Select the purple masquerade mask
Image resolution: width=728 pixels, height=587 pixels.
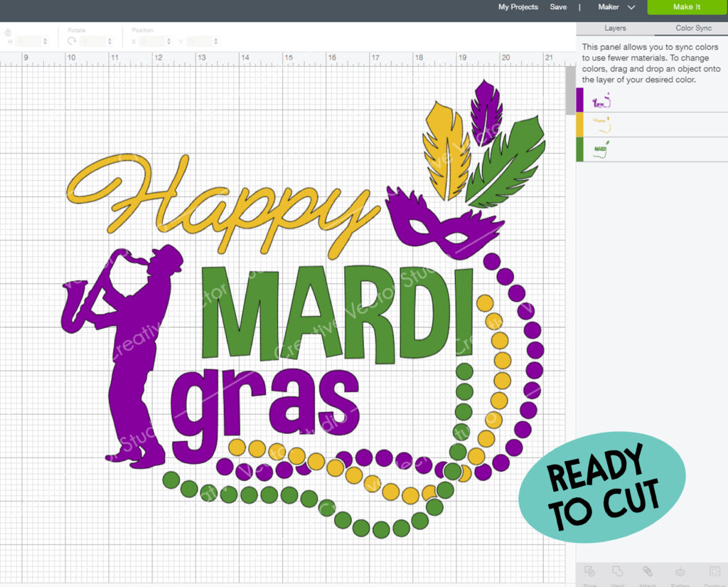[444, 222]
